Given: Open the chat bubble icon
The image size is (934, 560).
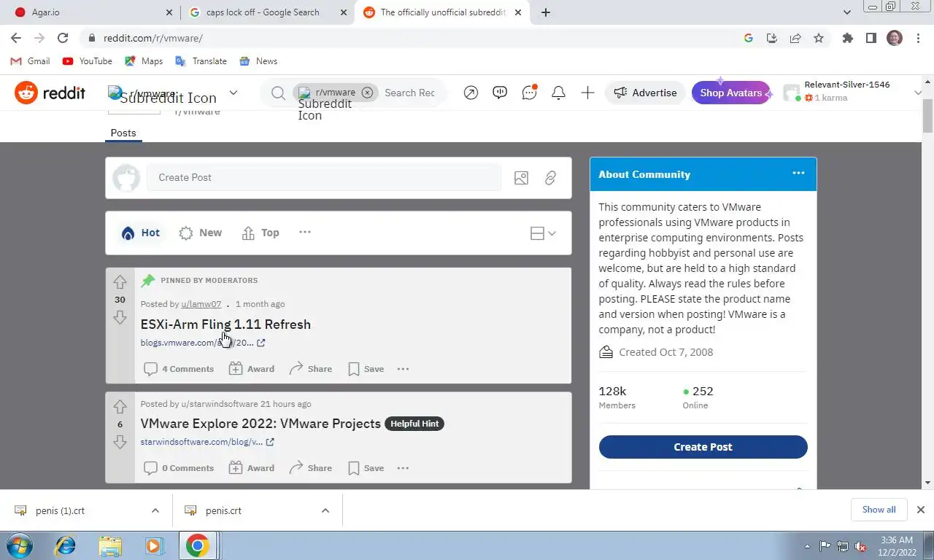Looking at the screenshot, I should (x=529, y=93).
